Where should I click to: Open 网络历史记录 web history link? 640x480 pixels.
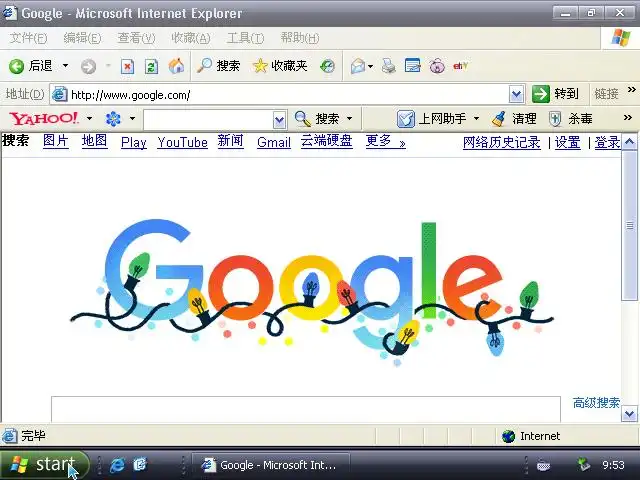pyautogui.click(x=502, y=142)
